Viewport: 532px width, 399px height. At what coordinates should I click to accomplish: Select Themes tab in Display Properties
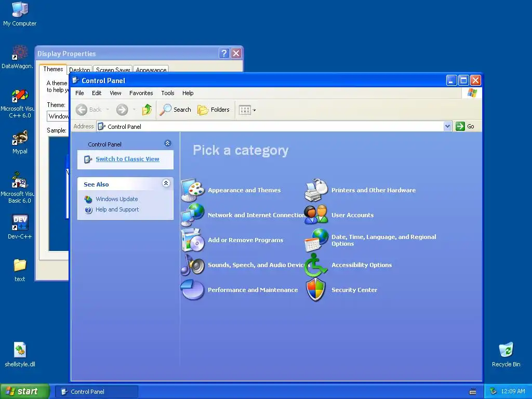pos(53,69)
